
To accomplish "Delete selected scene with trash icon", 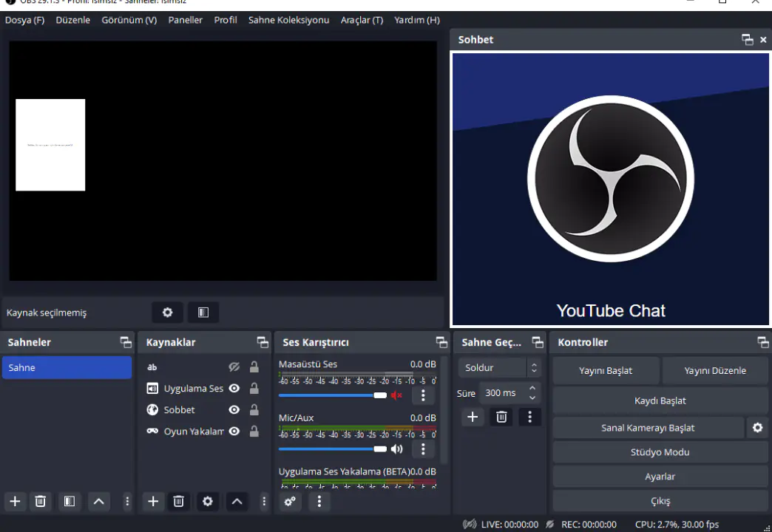I will [x=41, y=501].
